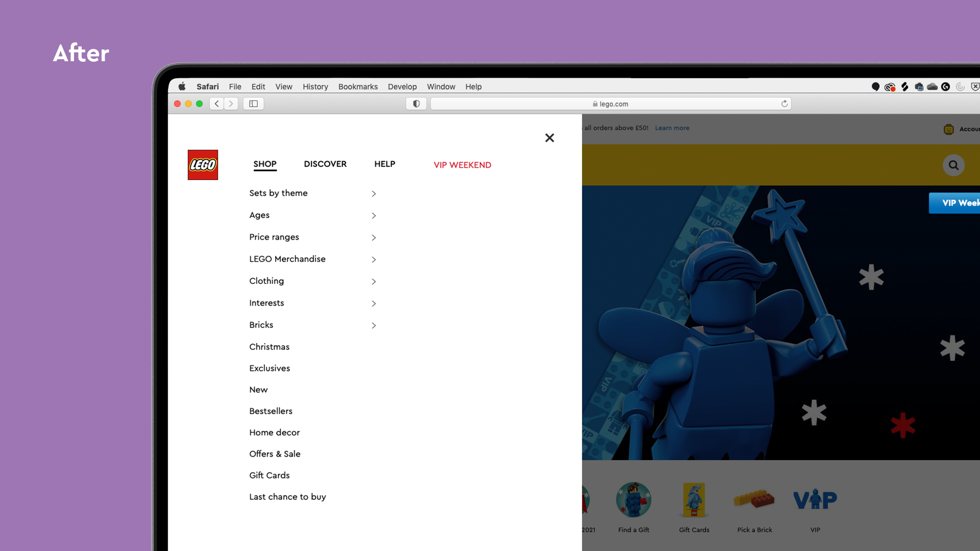
Task: Open the Edit menu
Action: point(258,87)
